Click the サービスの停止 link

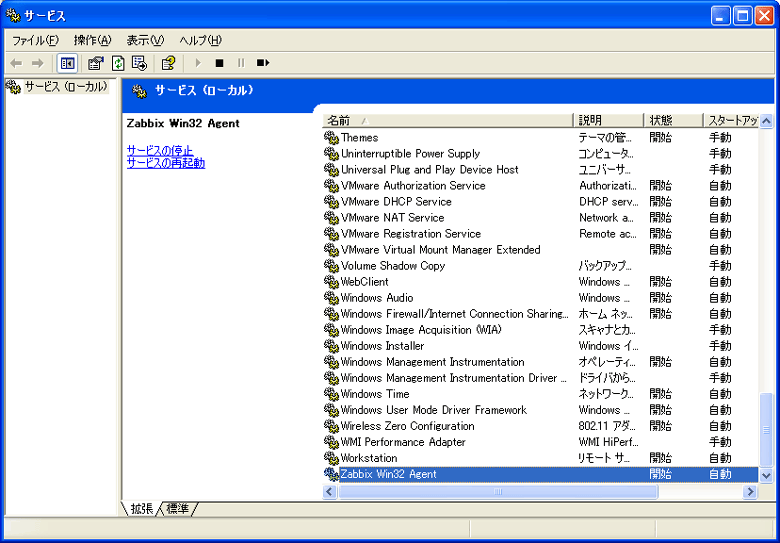[x=160, y=150]
